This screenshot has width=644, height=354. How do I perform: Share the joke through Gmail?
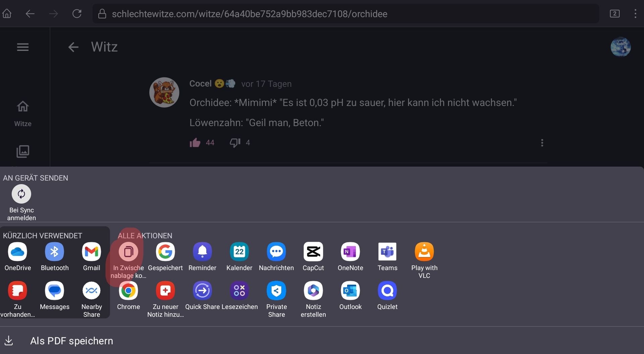tap(91, 252)
